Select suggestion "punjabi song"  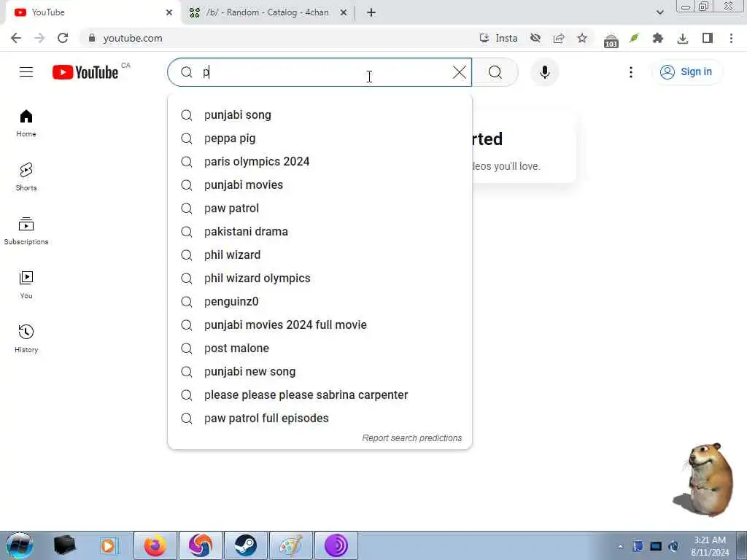320,114
